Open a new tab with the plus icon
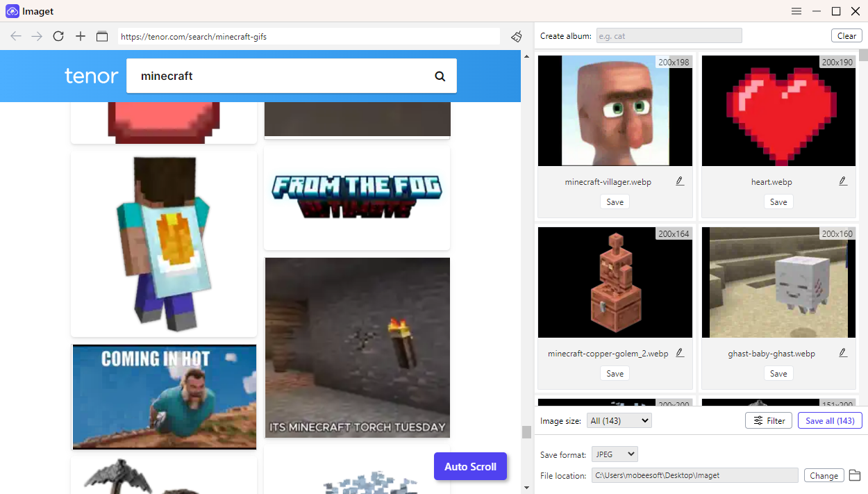 click(x=80, y=36)
